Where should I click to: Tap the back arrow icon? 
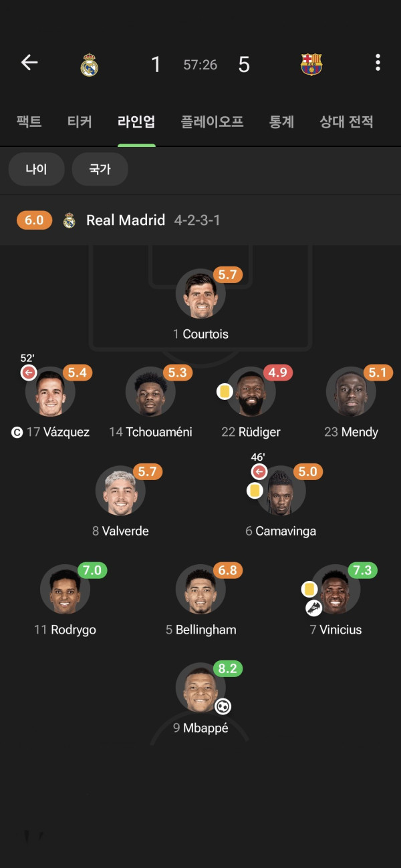29,63
